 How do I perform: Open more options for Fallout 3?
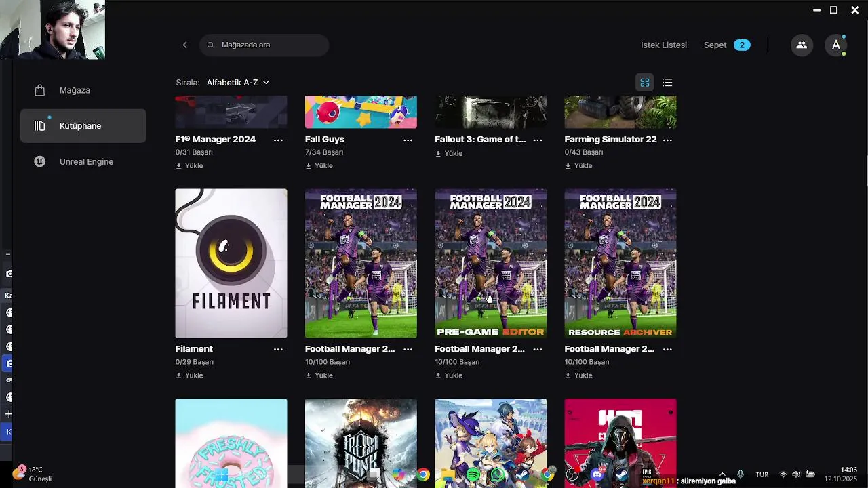pos(538,140)
